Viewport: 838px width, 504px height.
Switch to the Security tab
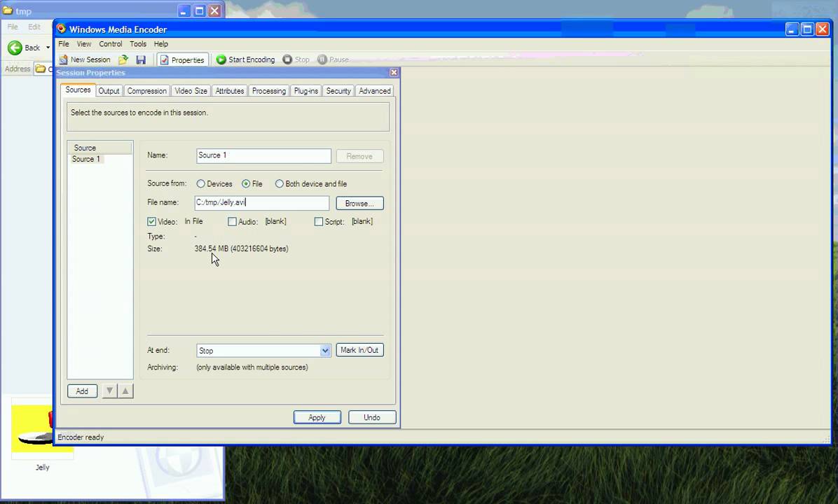pos(338,91)
